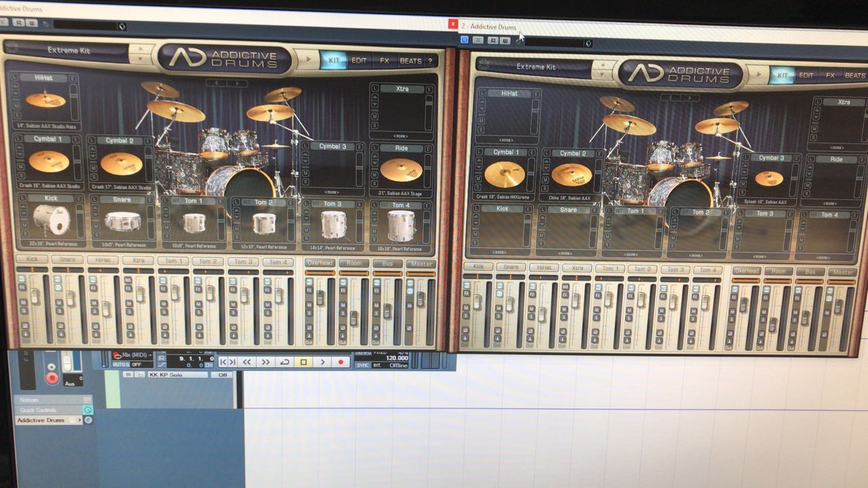Step preset with arrows beside Extreme Kit, second window
Viewport: 868px width, 488px height.
[603, 68]
